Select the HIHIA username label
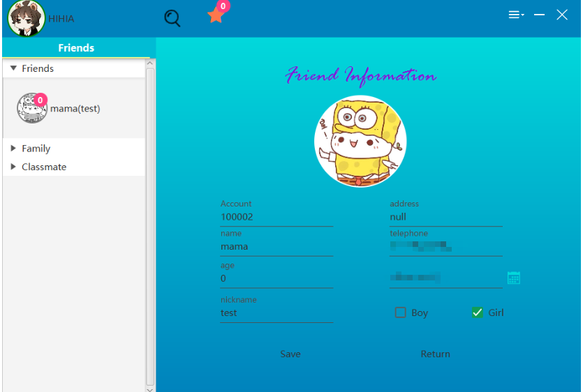Viewport: 583px width, 392px height. pos(61,19)
